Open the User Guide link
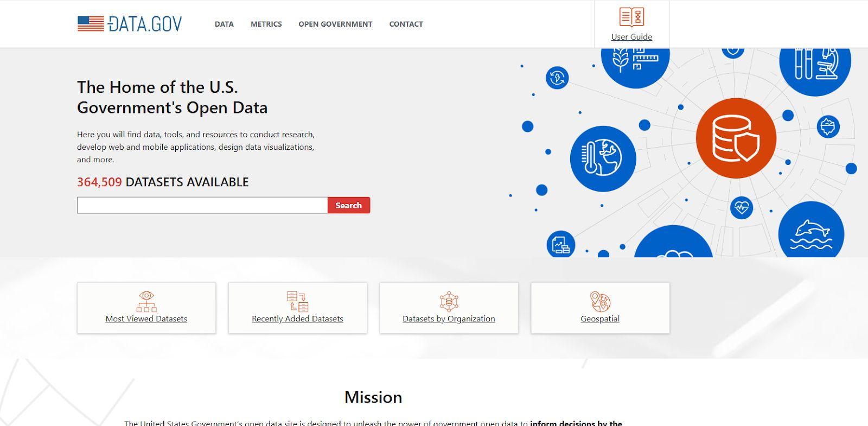 631,37
